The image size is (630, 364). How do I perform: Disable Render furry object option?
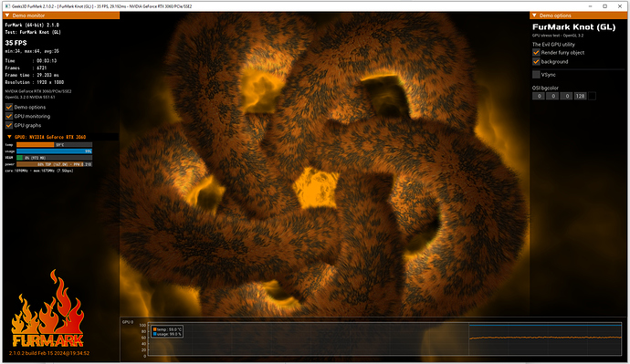click(536, 53)
